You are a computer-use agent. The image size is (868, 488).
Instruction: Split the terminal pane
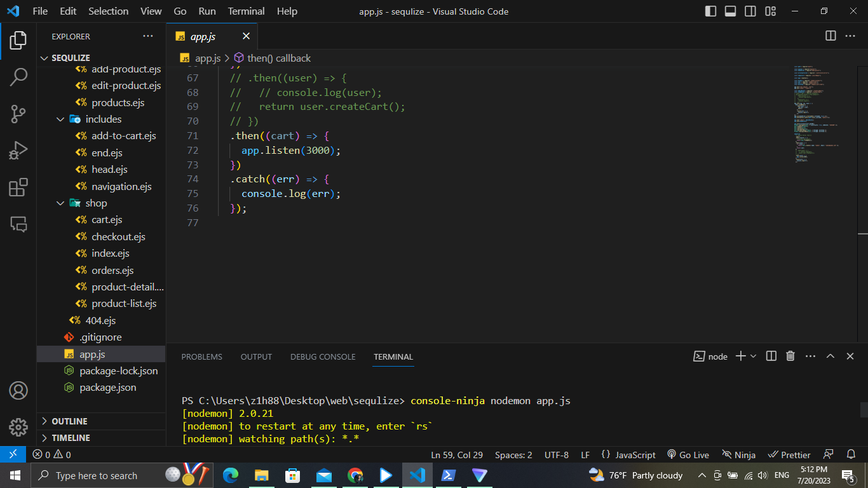coord(770,356)
